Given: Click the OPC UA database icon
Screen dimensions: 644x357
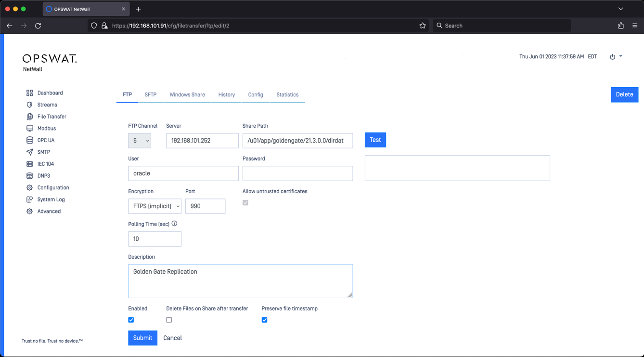Looking at the screenshot, I should click(29, 140).
